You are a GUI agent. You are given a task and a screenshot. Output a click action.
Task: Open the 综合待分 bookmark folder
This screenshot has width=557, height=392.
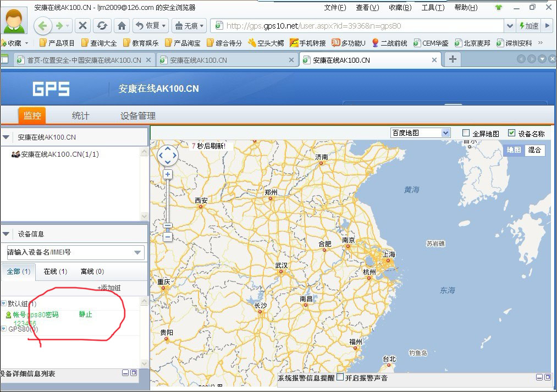click(224, 43)
